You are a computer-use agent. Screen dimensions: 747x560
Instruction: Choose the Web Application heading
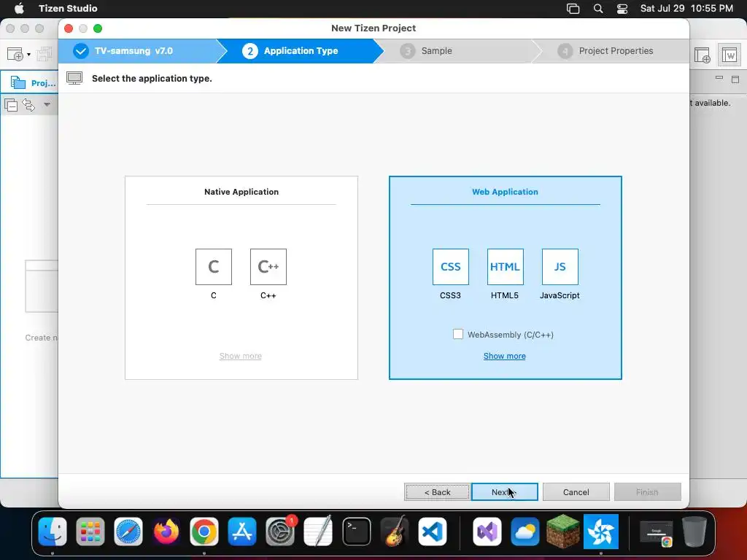[505, 192]
